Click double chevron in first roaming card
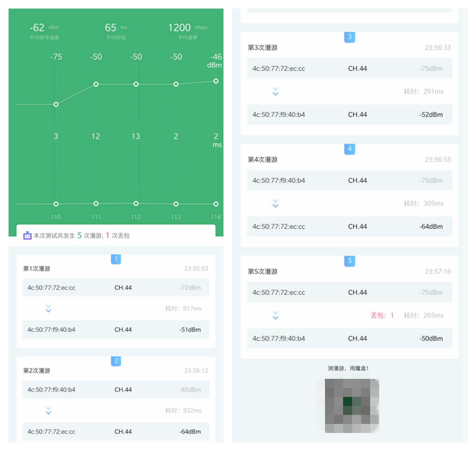 pyautogui.click(x=48, y=308)
